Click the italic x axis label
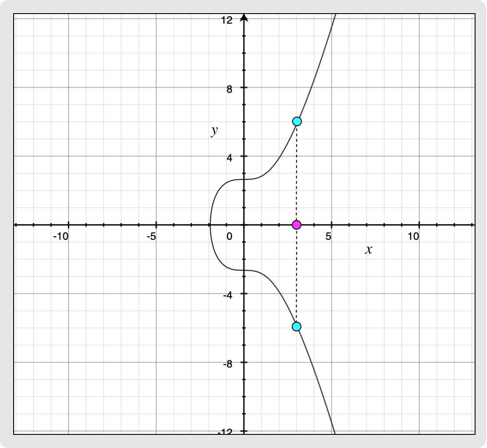 click(369, 250)
